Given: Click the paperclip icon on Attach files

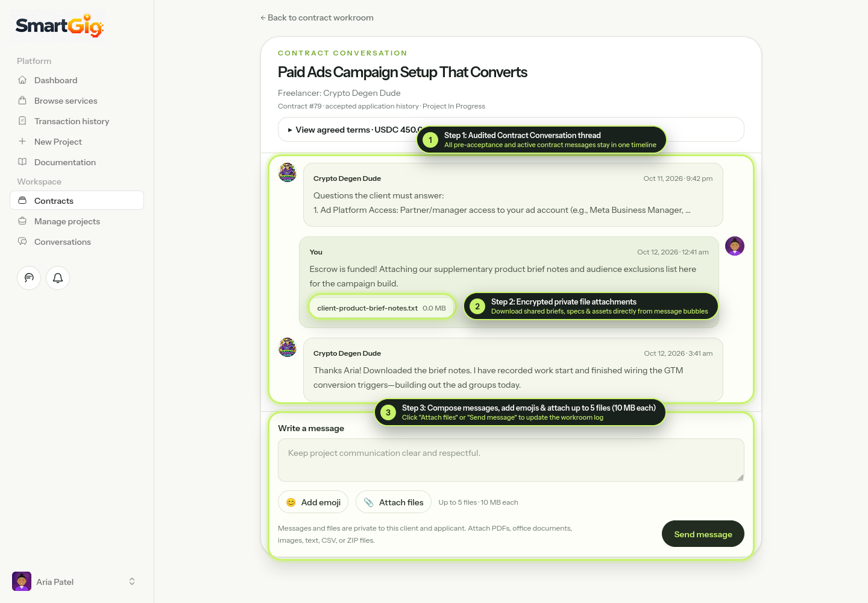Looking at the screenshot, I should click(x=369, y=502).
